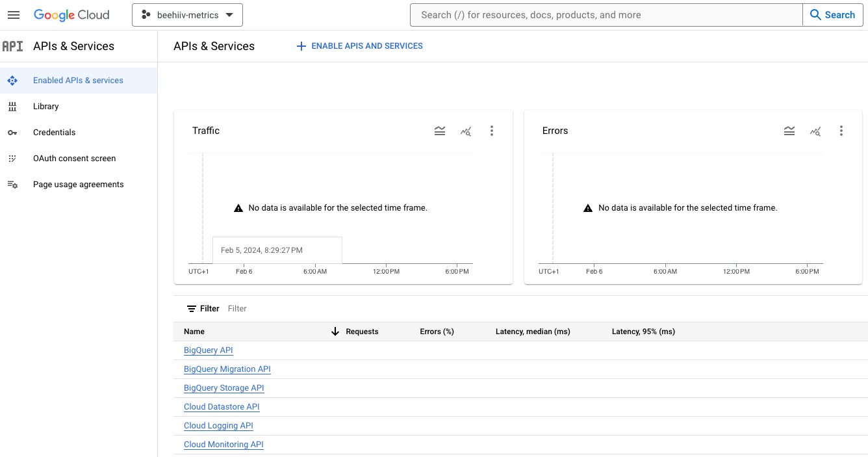The image size is (868, 457).
Task: Click the search input field
Action: tap(606, 15)
